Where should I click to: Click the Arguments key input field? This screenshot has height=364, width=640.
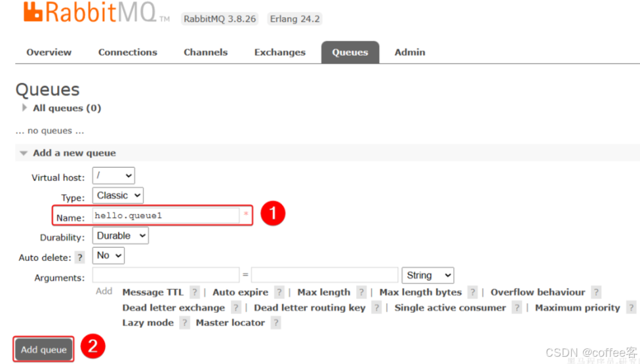point(166,275)
